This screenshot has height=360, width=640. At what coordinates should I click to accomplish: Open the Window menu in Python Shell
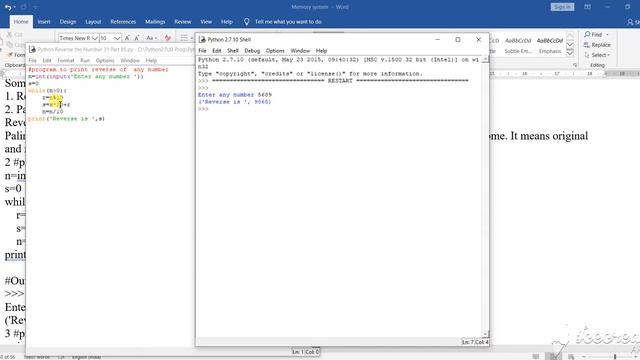point(300,51)
